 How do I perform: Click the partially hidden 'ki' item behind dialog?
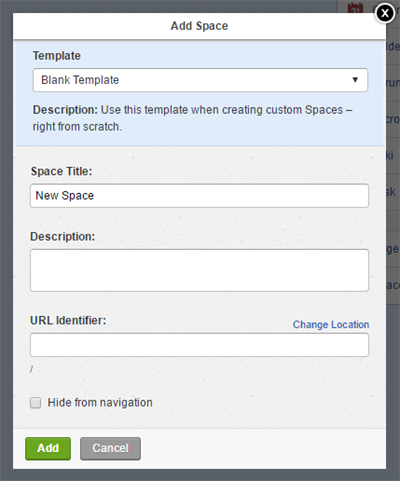[390, 155]
